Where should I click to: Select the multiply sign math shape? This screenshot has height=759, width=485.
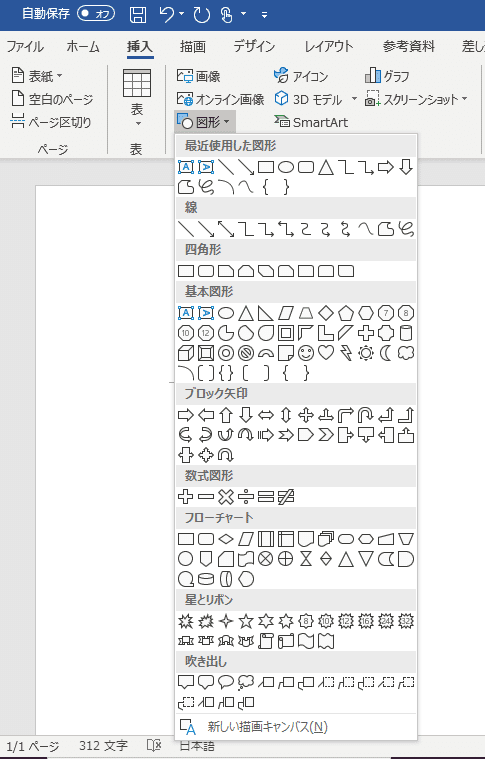[226, 497]
